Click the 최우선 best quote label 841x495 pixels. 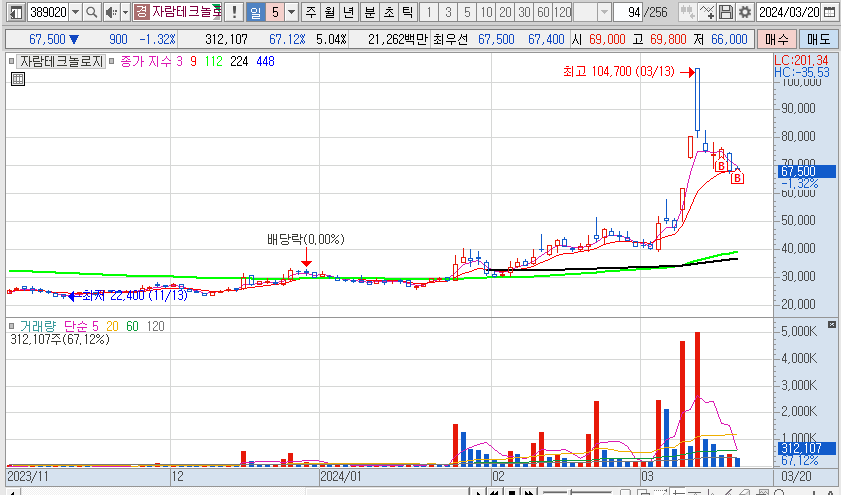[x=451, y=39]
